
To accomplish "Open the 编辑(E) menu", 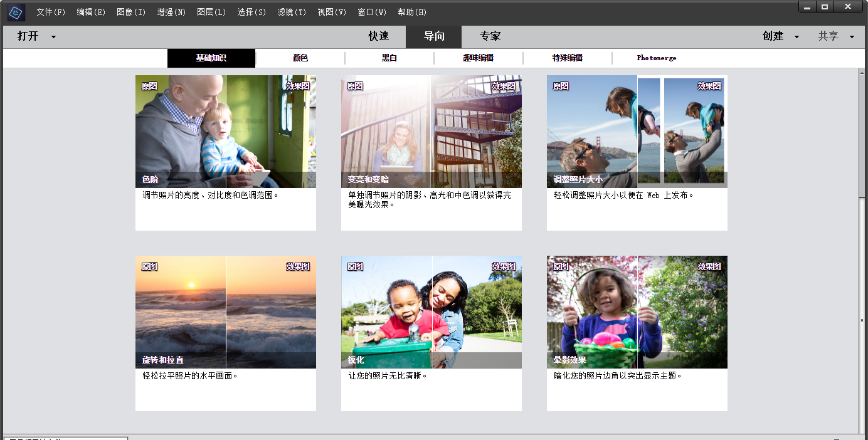I will (x=91, y=13).
